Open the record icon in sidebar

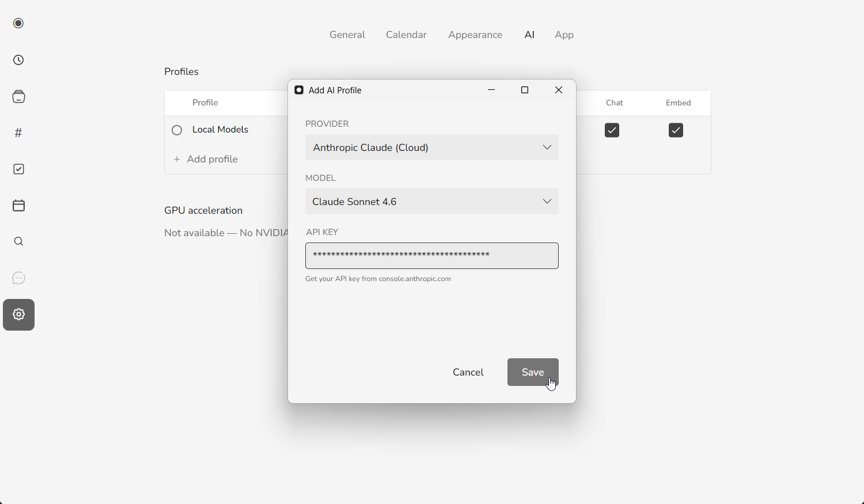(18, 24)
